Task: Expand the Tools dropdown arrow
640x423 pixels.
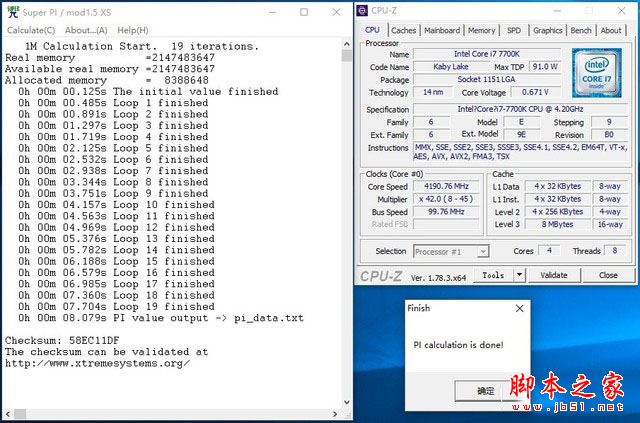Action: [519, 275]
